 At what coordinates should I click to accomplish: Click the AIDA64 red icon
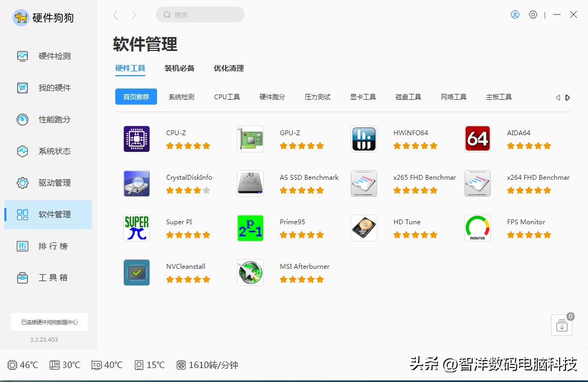click(x=477, y=138)
